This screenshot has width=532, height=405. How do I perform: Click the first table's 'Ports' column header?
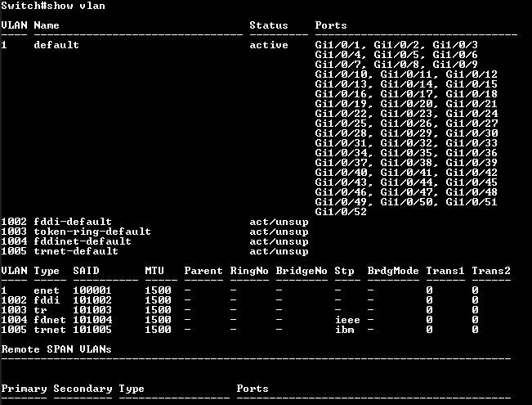point(331,25)
